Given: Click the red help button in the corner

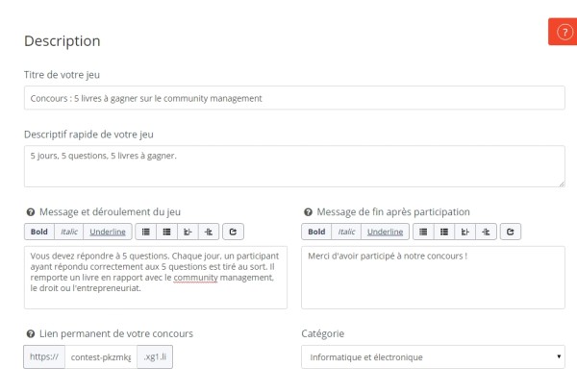Looking at the screenshot, I should pos(564,32).
